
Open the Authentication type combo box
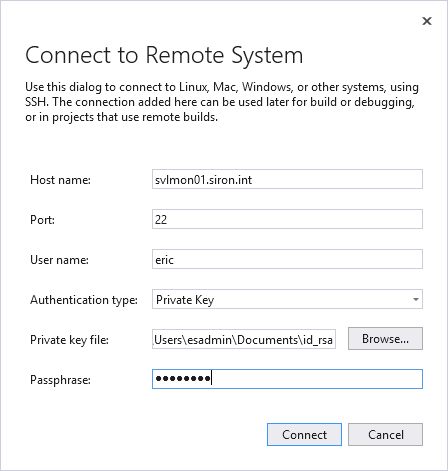[x=287, y=299]
